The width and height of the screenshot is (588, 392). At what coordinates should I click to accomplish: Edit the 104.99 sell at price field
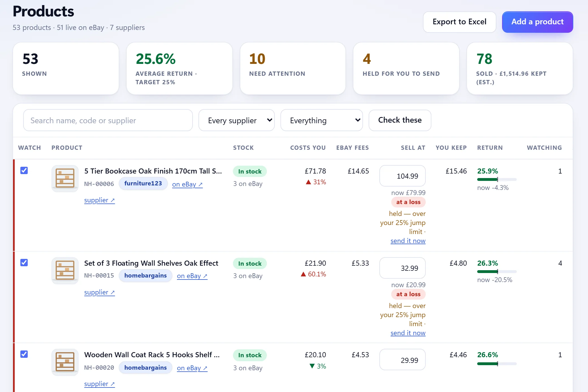point(403,176)
